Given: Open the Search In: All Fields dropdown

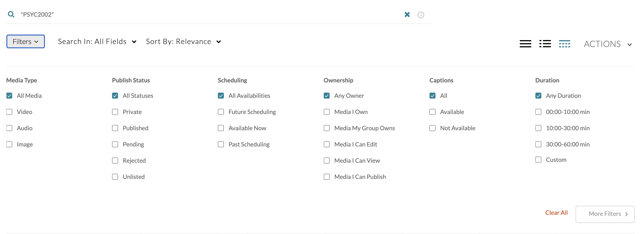Looking at the screenshot, I should (97, 41).
